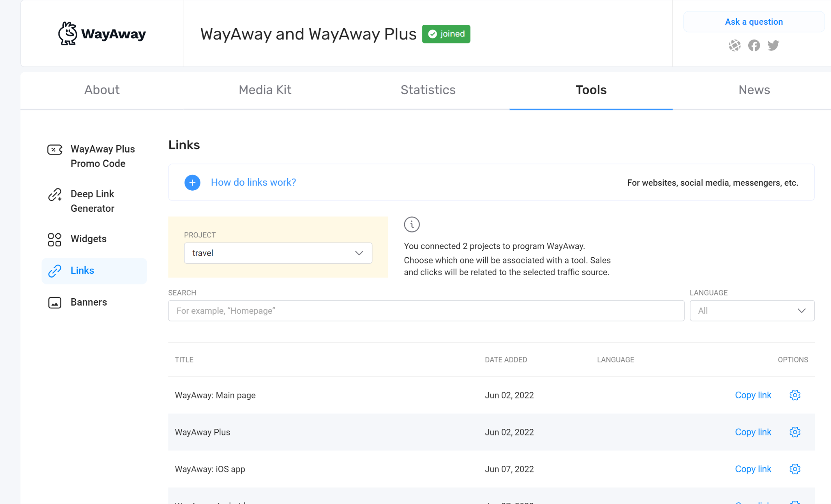Open the Facebook icon
Image resolution: width=831 pixels, height=504 pixels.
(754, 45)
